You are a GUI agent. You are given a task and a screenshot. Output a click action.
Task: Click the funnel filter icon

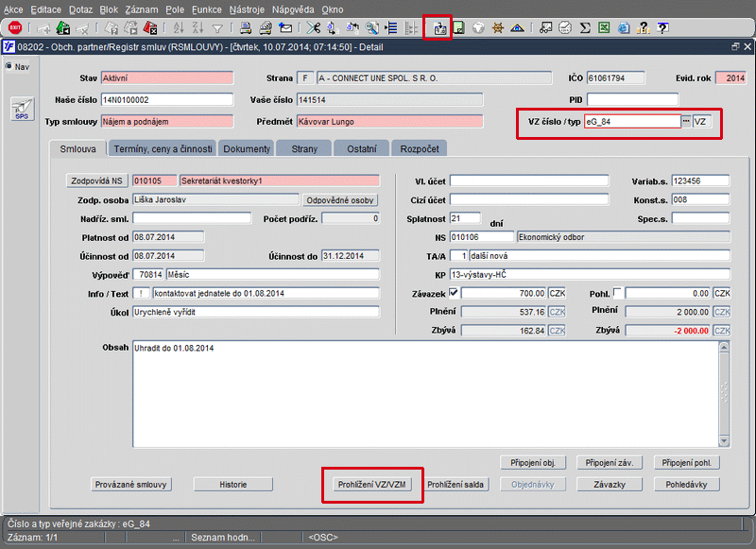tap(217, 28)
